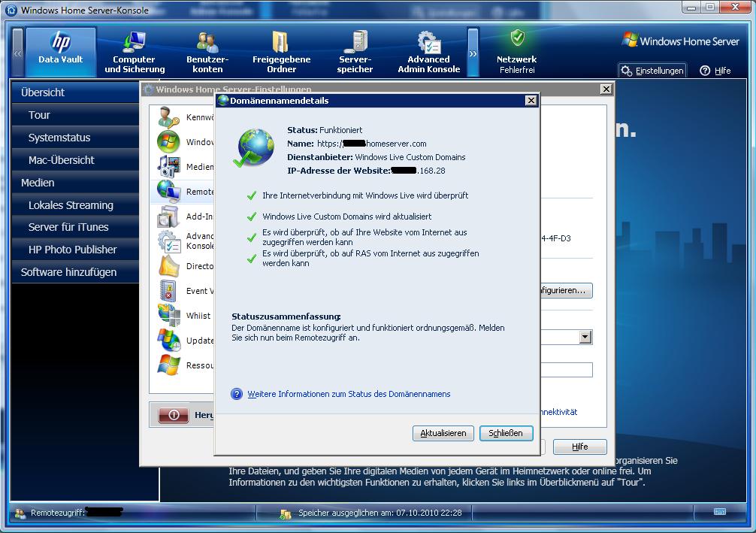
Task: Click the keyboard icon in status bar
Action: pos(720,512)
